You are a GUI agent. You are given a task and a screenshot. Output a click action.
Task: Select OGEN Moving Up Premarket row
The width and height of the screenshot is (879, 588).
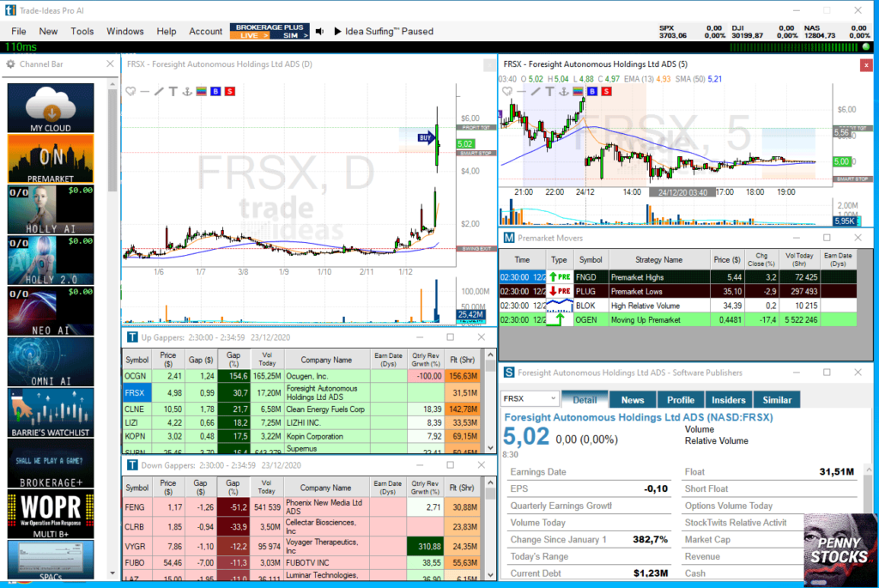(678, 320)
